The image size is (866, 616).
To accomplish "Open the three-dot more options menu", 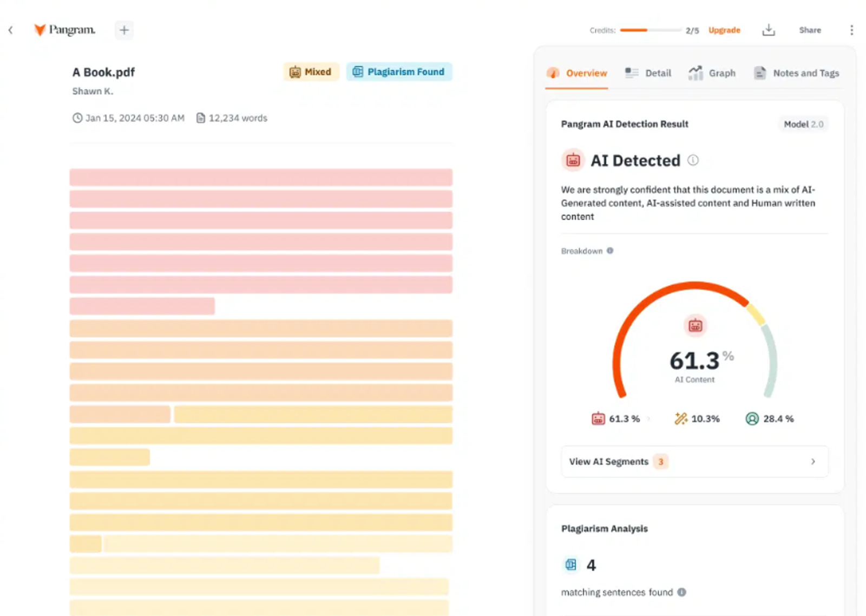I will pyautogui.click(x=851, y=30).
